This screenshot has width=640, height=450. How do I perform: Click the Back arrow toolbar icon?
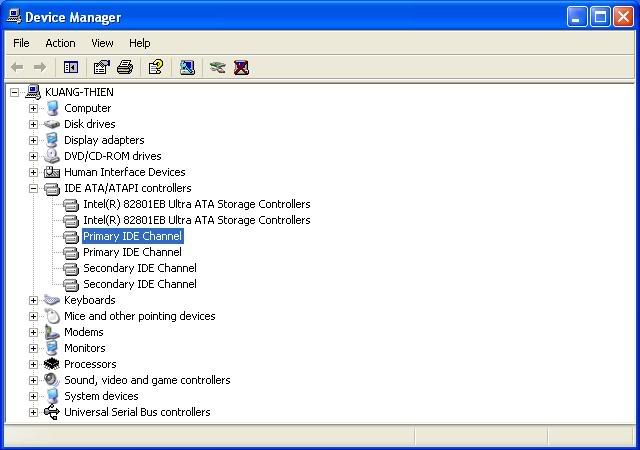point(17,67)
